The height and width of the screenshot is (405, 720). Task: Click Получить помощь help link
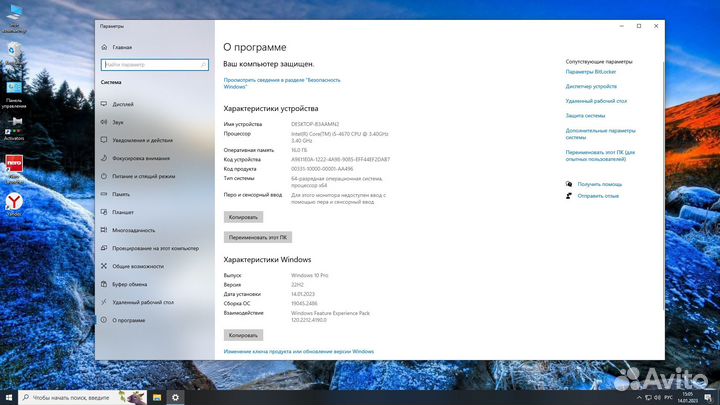pyautogui.click(x=599, y=184)
